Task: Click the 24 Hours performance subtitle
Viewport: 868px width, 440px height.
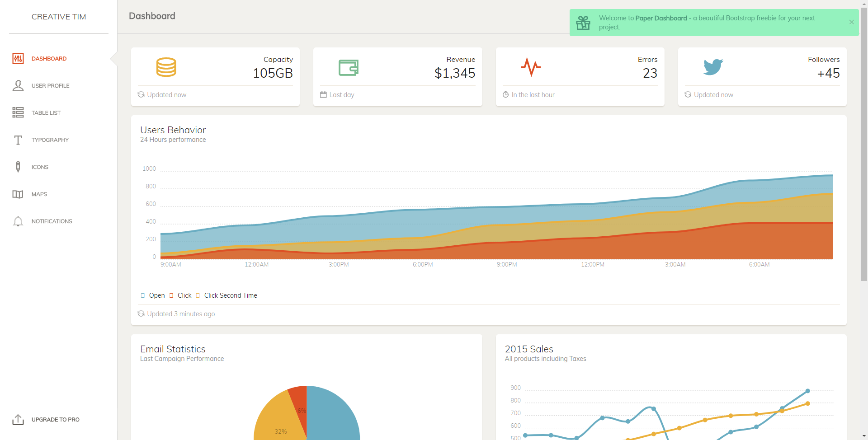Action: (x=173, y=140)
